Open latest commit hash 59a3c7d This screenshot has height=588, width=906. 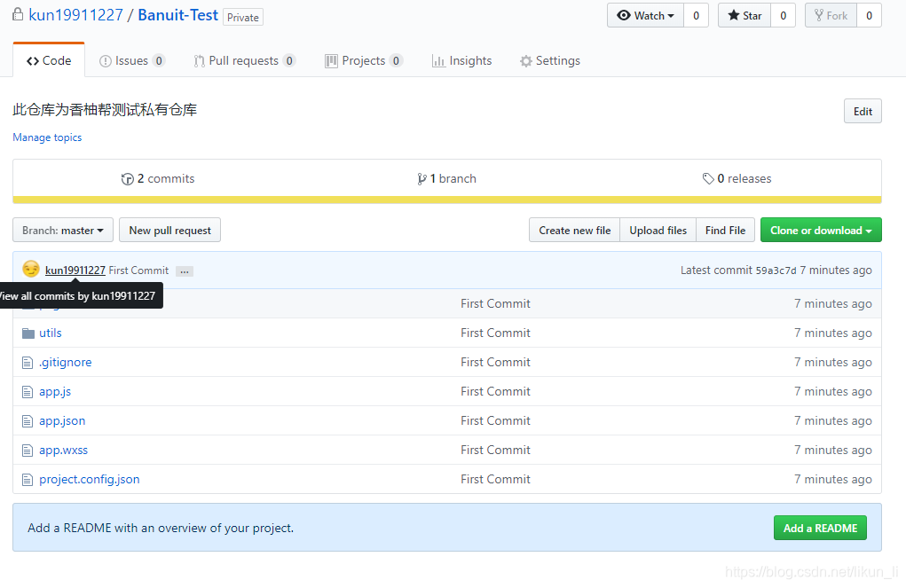coord(776,270)
